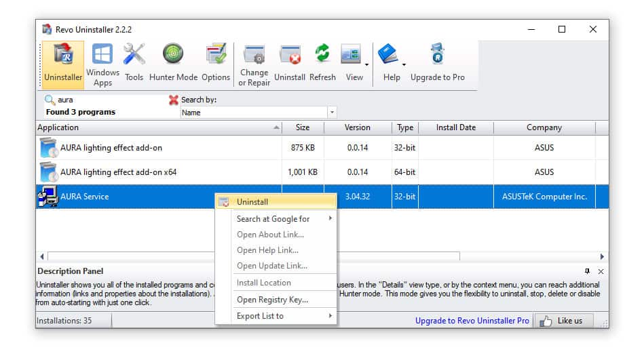Click the AURA lighting effect add-on x64 icon
The image size is (644, 356).
[48, 172]
